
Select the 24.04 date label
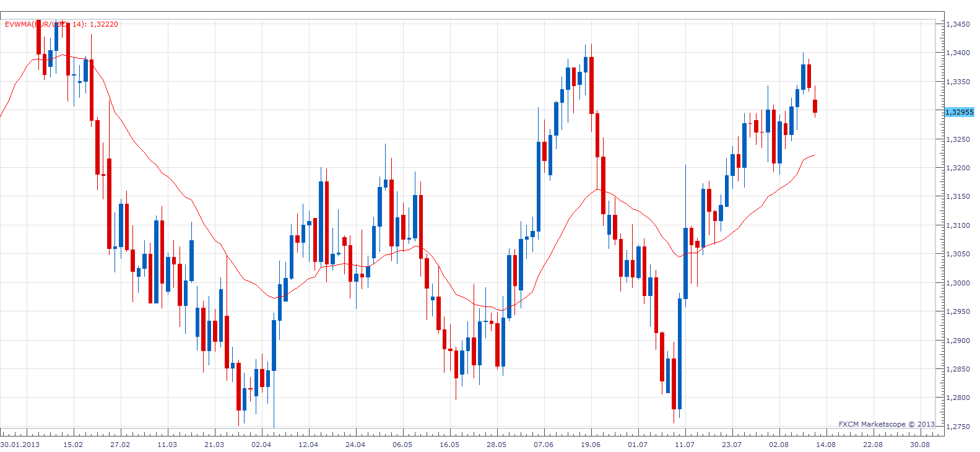(x=355, y=445)
